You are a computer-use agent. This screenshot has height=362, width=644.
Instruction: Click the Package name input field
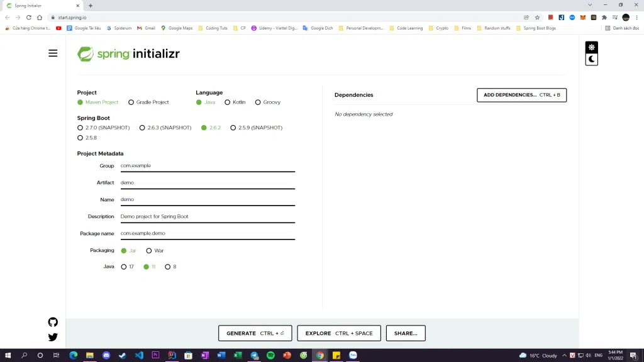coord(208,233)
